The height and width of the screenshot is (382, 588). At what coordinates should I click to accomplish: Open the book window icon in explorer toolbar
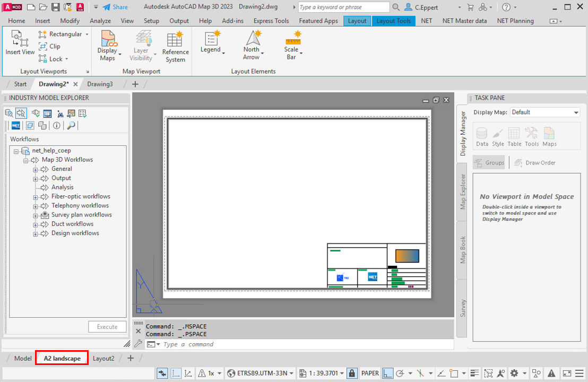47,113
